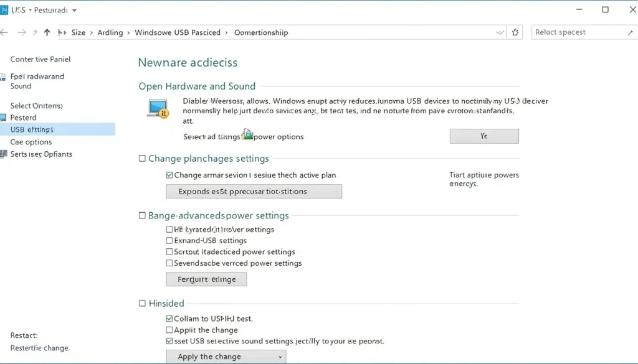Click breadcrumb chevron after Windsowe USB Pasciced

227,32
